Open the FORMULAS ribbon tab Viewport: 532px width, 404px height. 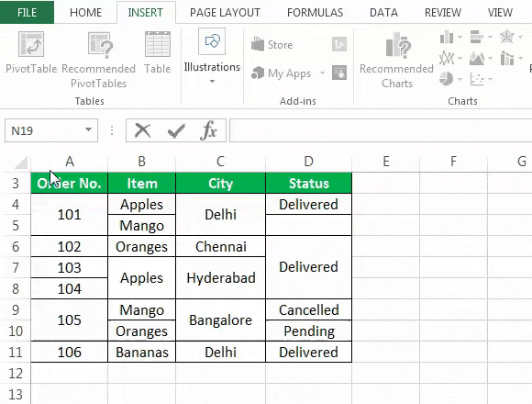(315, 13)
